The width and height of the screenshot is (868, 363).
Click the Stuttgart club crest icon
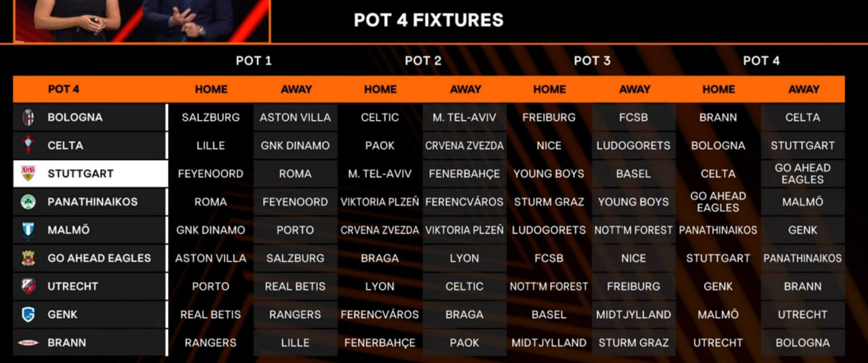pos(28,174)
